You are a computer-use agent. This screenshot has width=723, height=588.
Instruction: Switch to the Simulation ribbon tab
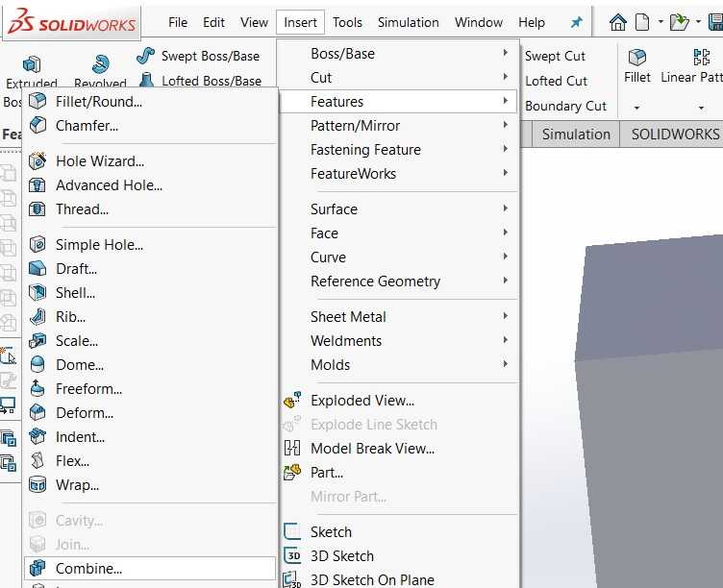(576, 135)
